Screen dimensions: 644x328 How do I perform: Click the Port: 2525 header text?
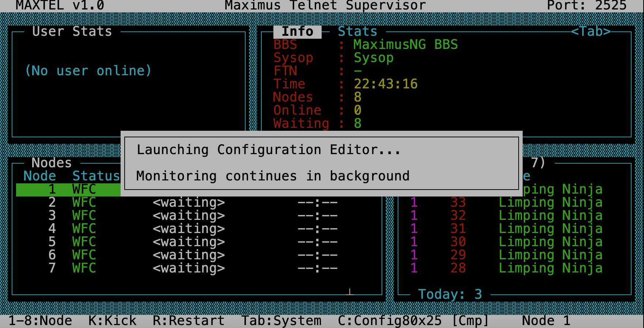587,5
